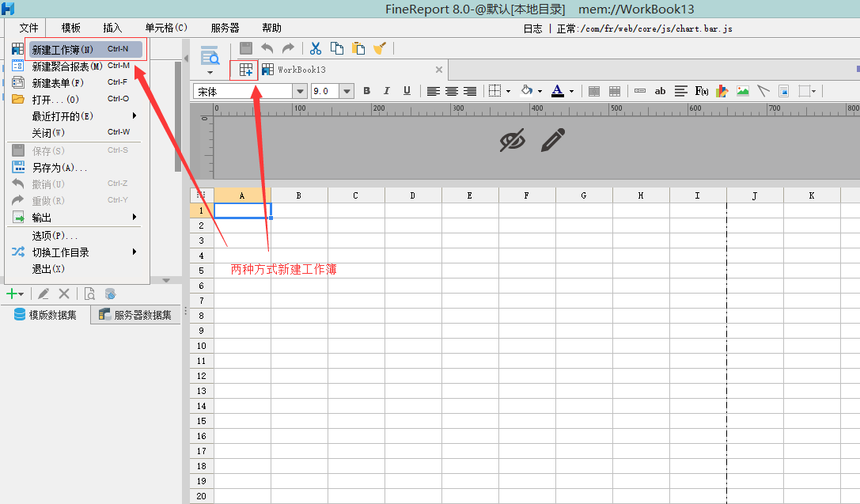
Task: Click the undo arrow in toolbar
Action: click(267, 48)
